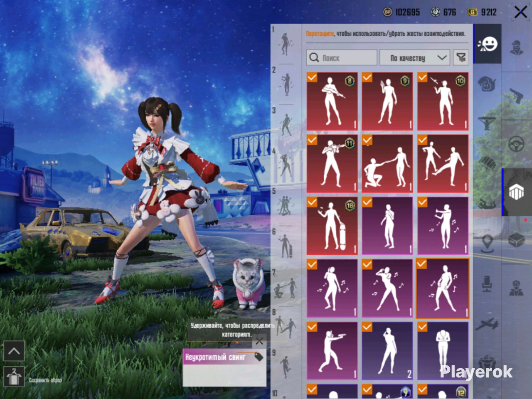
Task: Click the orange Перетащите instruction word
Action: [320, 34]
